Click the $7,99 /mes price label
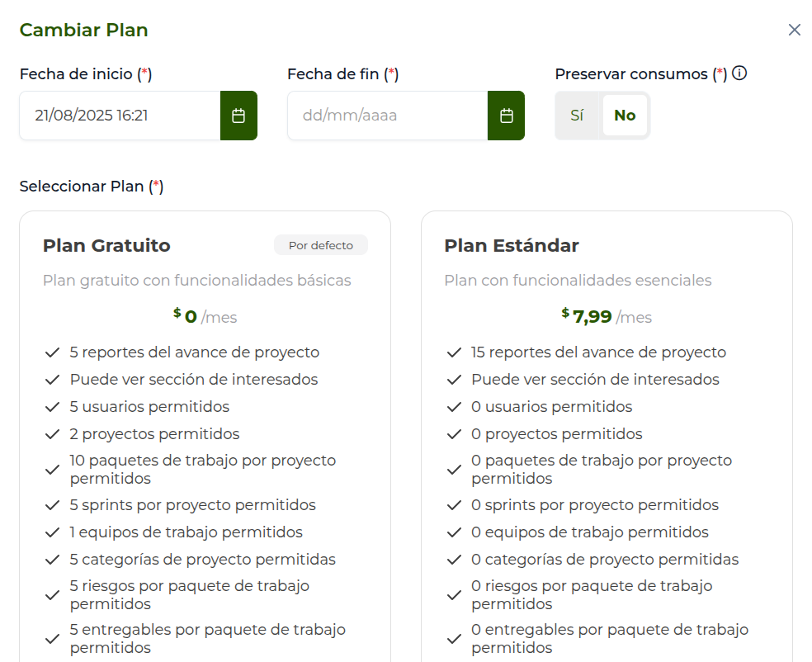 pos(606,316)
